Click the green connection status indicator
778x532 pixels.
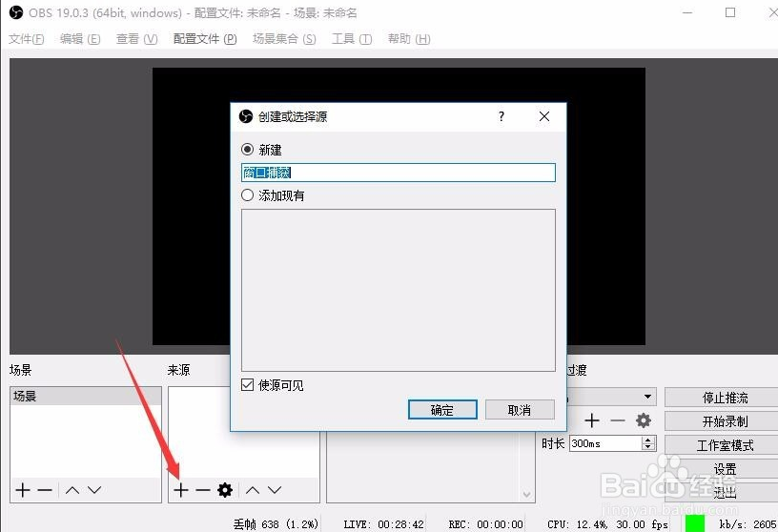point(695,523)
